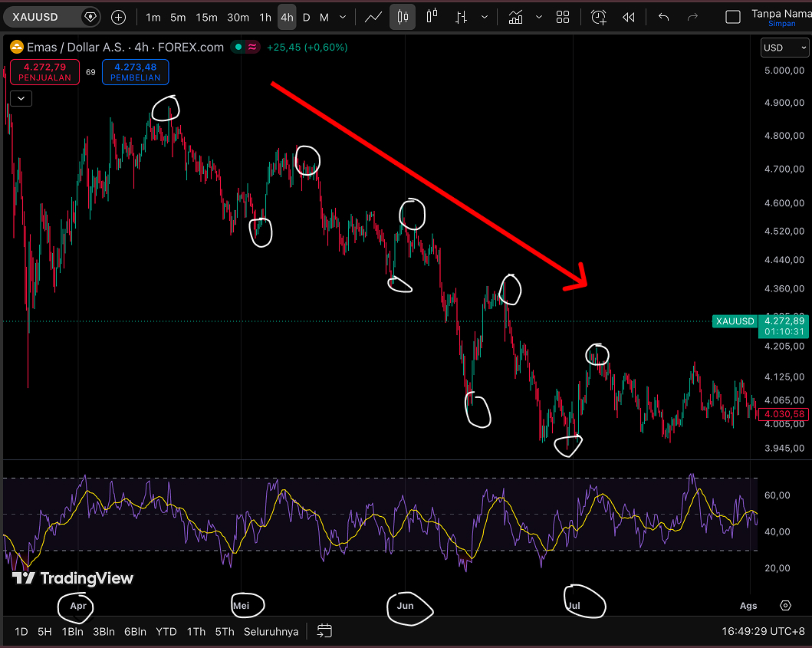Select the YTD date range
The width and height of the screenshot is (812, 648).
[166, 631]
